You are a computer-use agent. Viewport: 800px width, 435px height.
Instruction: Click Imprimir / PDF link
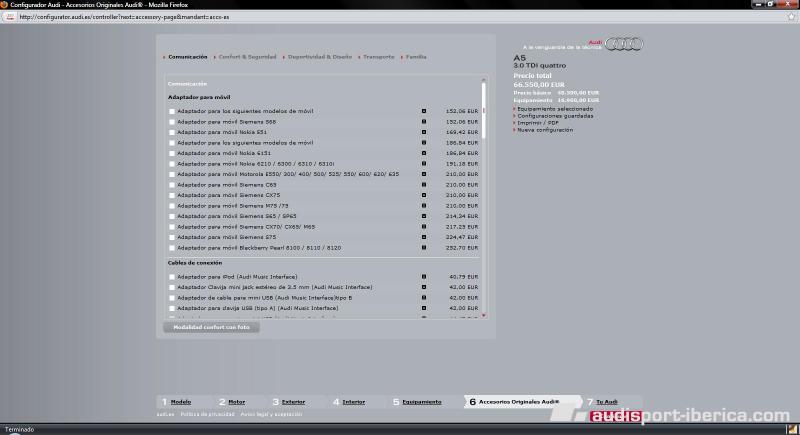click(538, 123)
